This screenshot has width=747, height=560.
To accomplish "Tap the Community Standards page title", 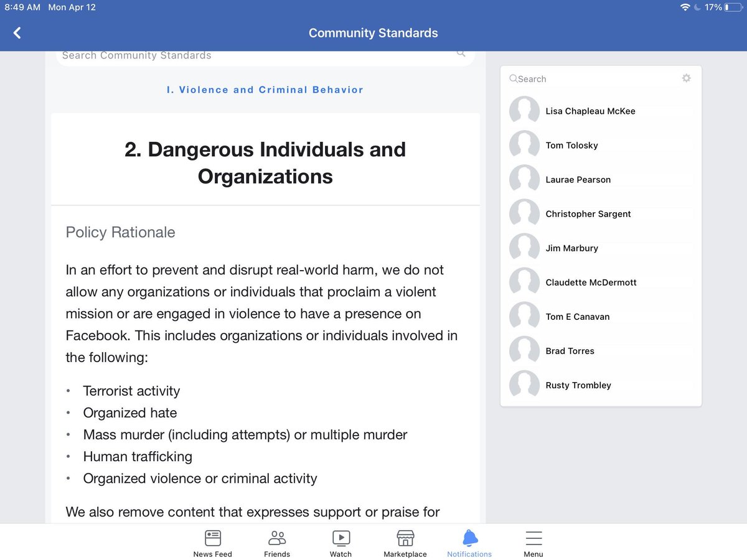I will tap(374, 33).
